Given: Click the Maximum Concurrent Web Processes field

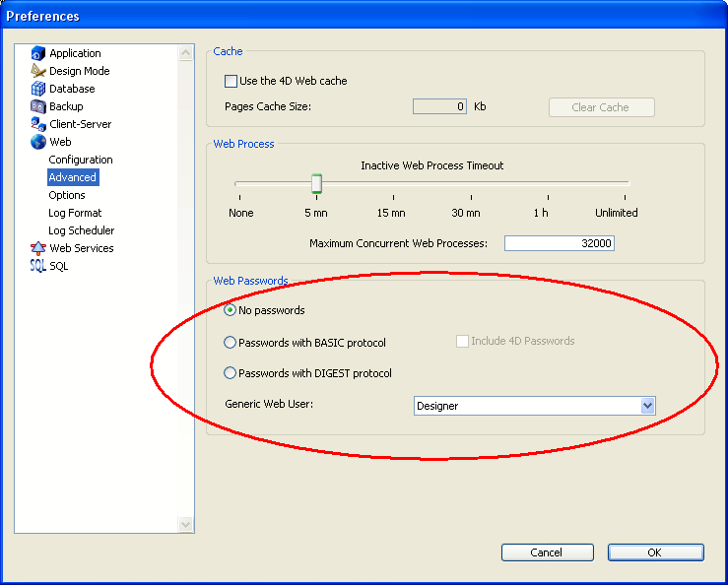Looking at the screenshot, I should [x=559, y=243].
